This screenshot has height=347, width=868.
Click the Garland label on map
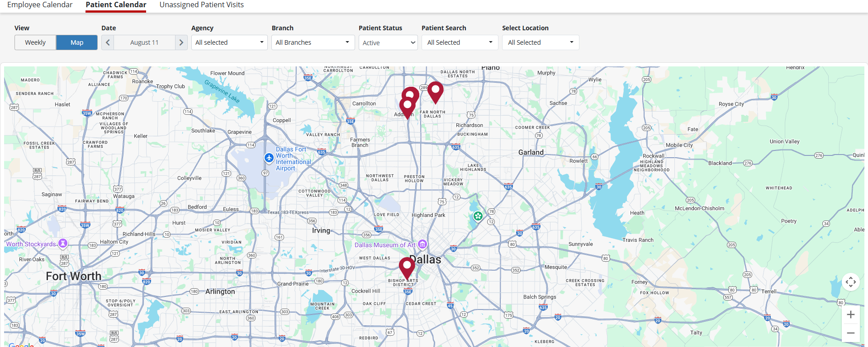pyautogui.click(x=531, y=152)
